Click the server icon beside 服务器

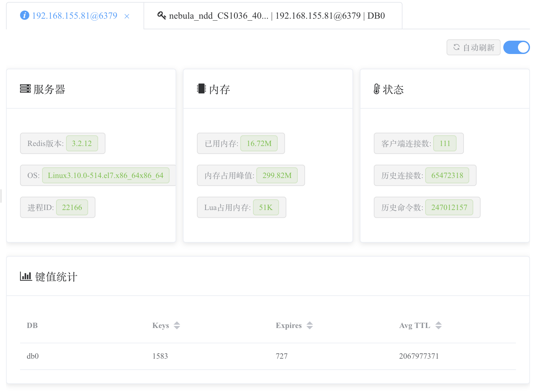(25, 89)
